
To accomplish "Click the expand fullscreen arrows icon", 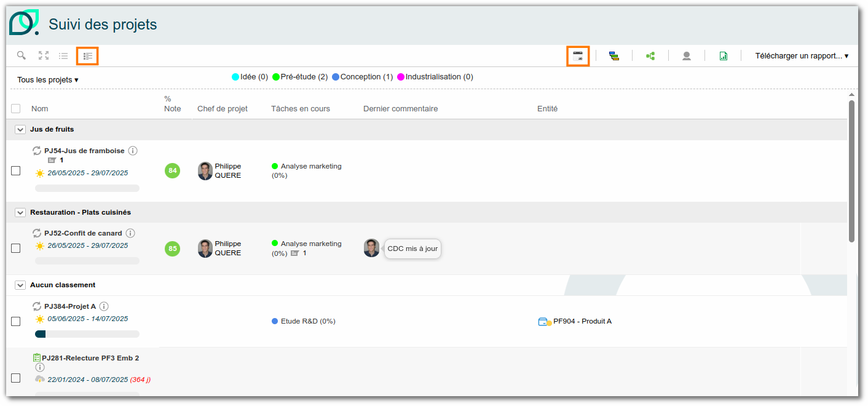I will [x=44, y=55].
